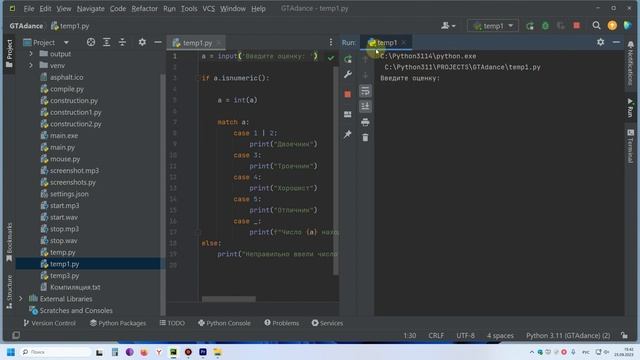
Task: Open the Refactor menu
Action: [144, 9]
